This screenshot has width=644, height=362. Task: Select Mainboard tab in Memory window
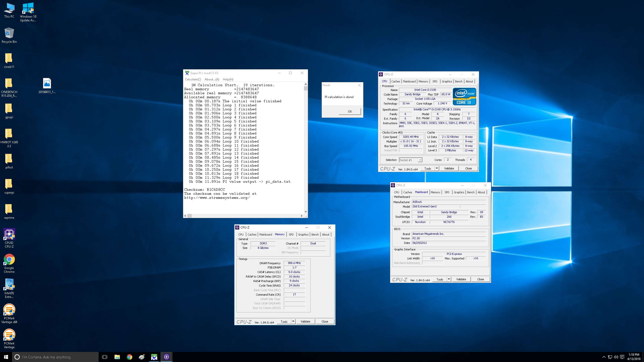coord(266,235)
